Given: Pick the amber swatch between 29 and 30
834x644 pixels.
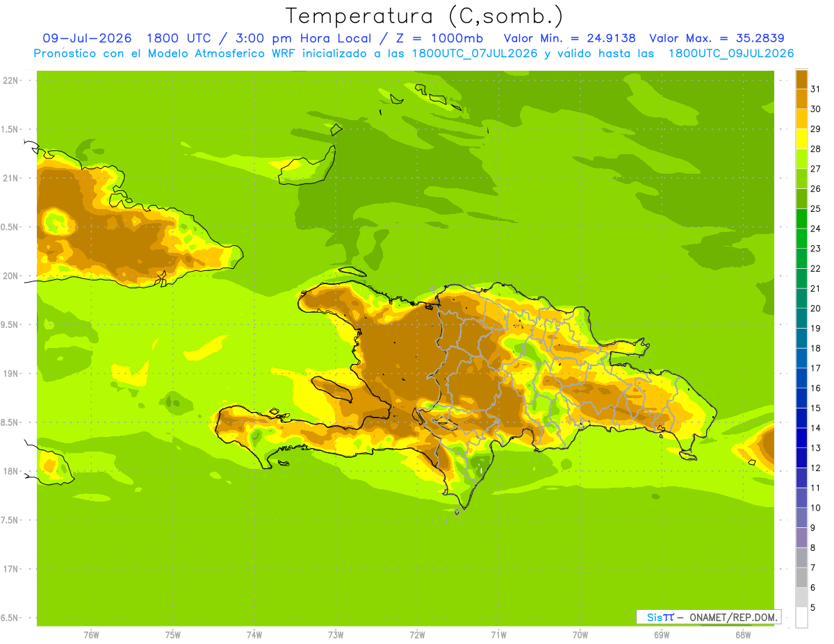Looking at the screenshot, I should click(801, 119).
